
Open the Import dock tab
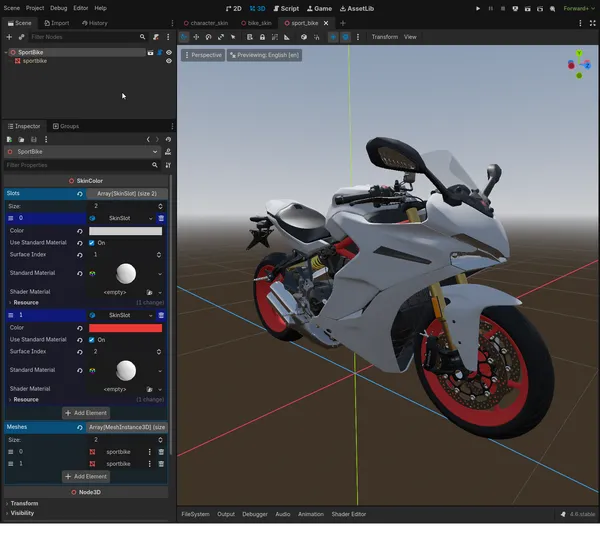57,23
